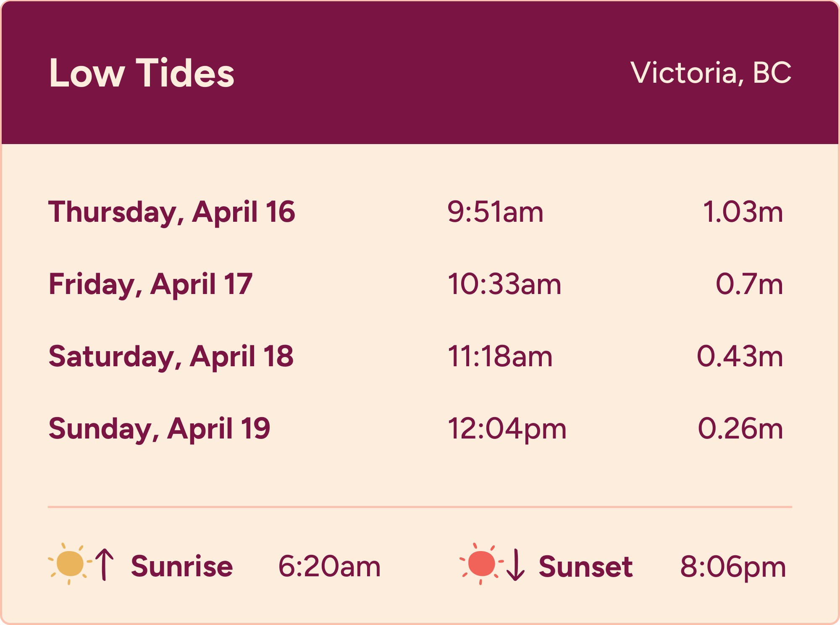The height and width of the screenshot is (625, 840).
Task: Click the 0.7m tide height
Action: pyautogui.click(x=749, y=284)
